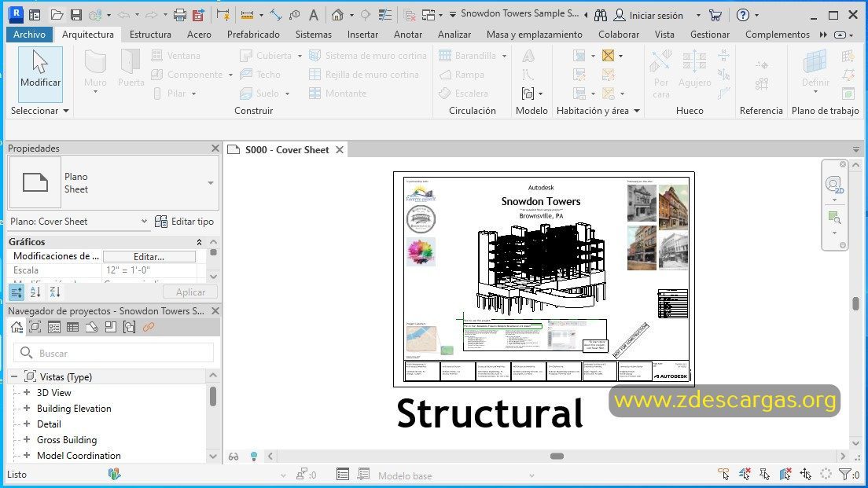Click Editar tipo button

184,222
